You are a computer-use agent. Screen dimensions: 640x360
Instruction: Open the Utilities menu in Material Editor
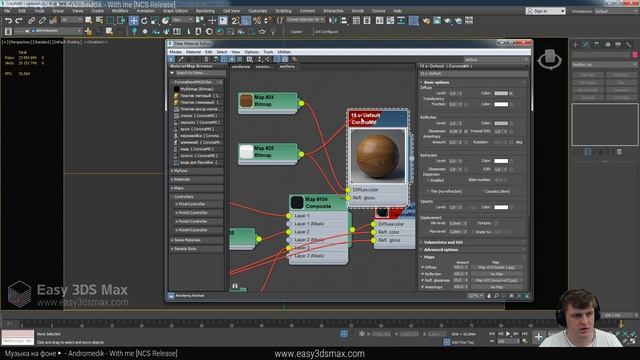tap(284, 52)
